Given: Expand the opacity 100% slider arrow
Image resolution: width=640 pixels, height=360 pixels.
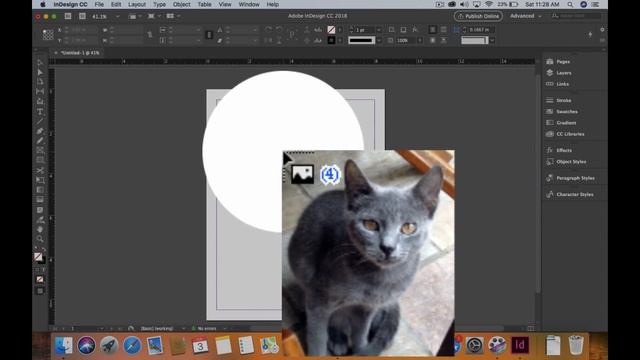Looking at the screenshot, I should [x=420, y=40].
